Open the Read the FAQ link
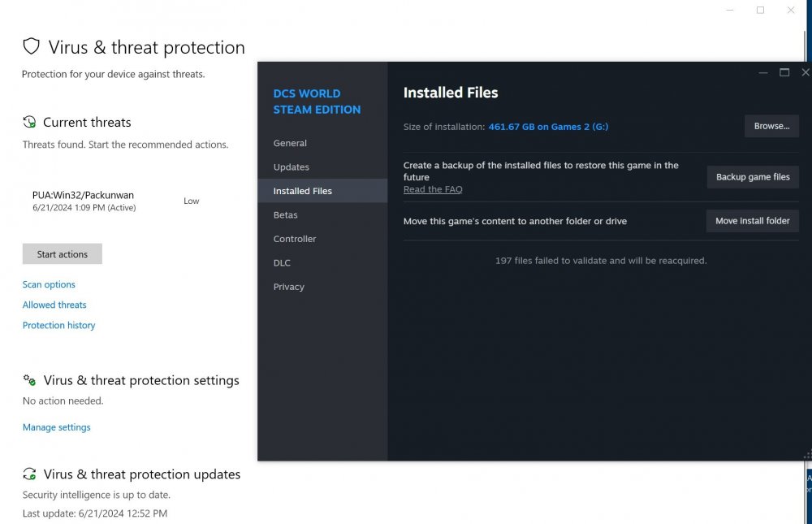 432,189
